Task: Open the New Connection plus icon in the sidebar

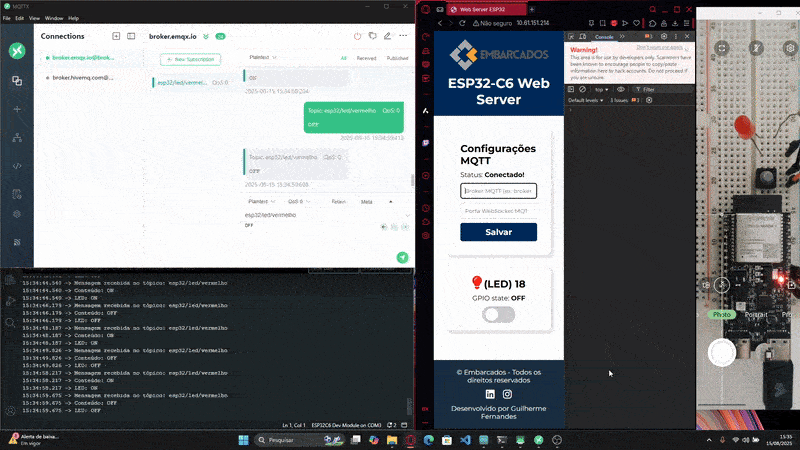Action: [x=17, y=108]
